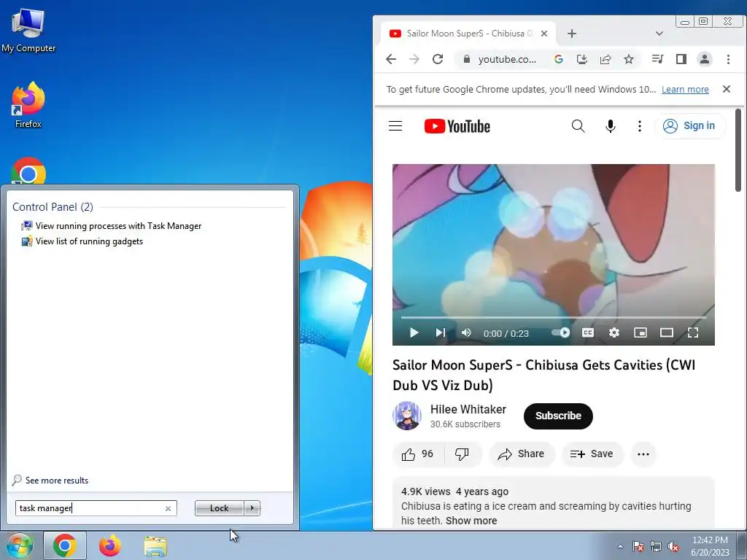Open network tray icon
Viewport: 747px width, 560px height.
[x=656, y=546]
